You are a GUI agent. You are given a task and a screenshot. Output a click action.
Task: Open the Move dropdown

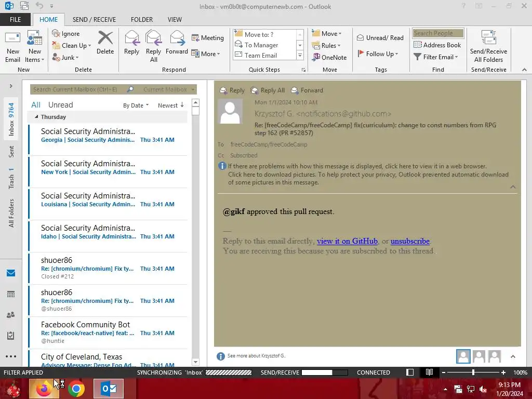[327, 34]
